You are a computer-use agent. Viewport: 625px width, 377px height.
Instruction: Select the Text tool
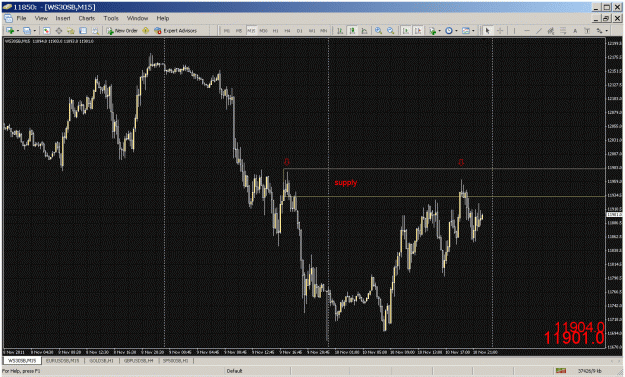point(575,31)
